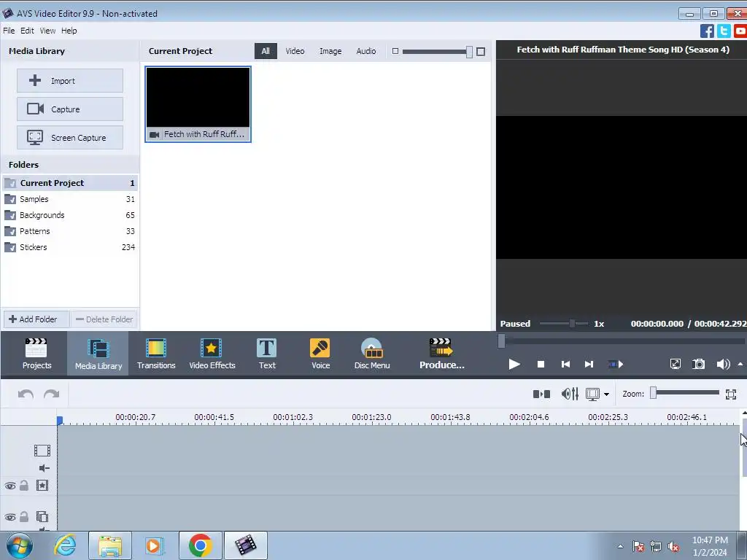747x560 pixels.
Task: Take a snapshot of the preview
Action: pos(698,365)
